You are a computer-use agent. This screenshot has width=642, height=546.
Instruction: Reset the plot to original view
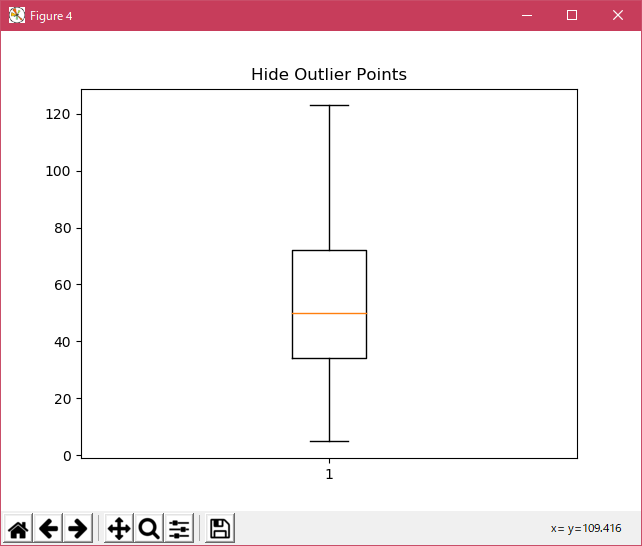18,529
